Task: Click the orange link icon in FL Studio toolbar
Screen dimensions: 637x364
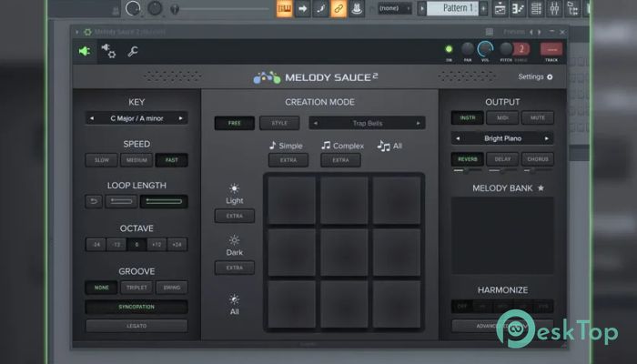Action: [x=339, y=8]
